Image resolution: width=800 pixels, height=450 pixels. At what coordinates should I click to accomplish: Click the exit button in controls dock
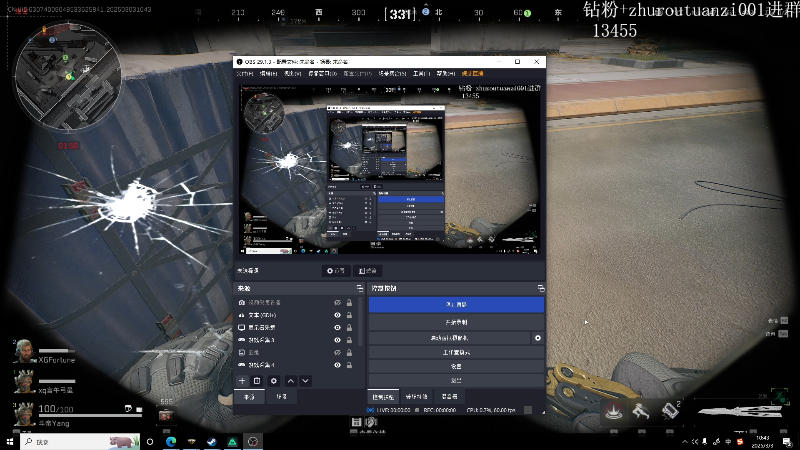tap(456, 380)
